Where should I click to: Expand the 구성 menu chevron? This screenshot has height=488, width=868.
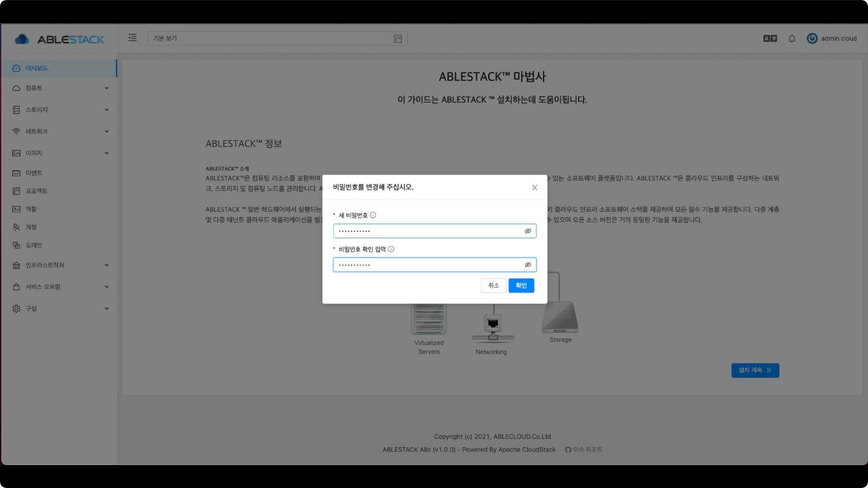(x=106, y=308)
